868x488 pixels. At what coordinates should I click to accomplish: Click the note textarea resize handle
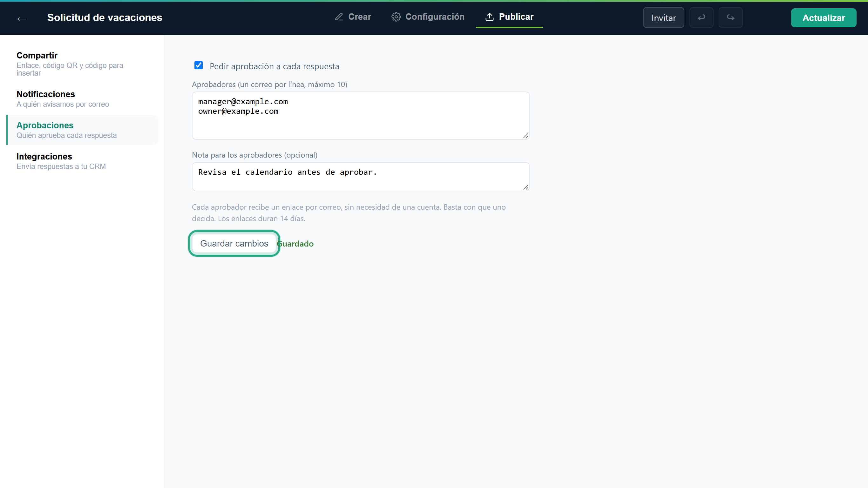tap(526, 187)
